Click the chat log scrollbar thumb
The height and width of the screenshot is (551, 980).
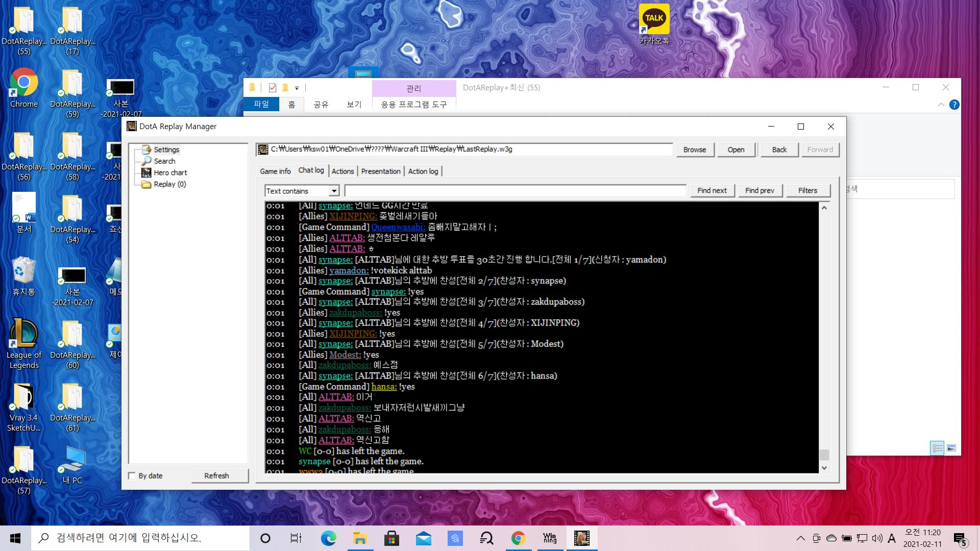(x=824, y=455)
